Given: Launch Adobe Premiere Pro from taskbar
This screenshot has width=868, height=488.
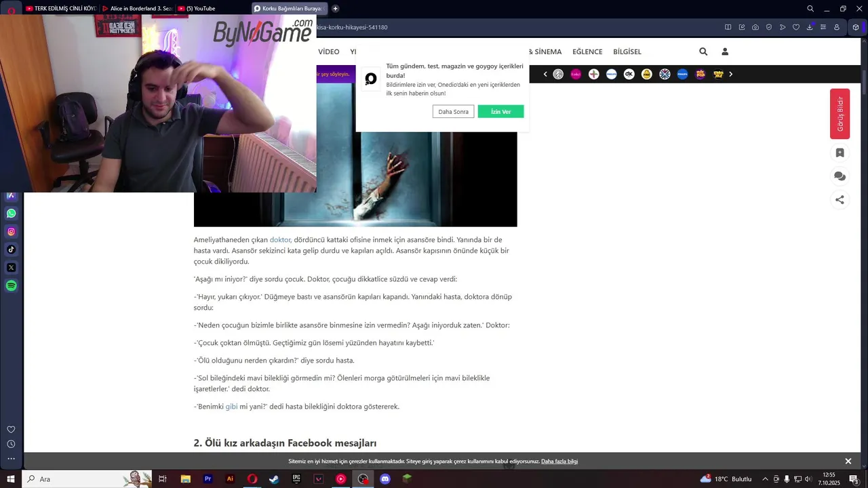Looking at the screenshot, I should pyautogui.click(x=208, y=479).
